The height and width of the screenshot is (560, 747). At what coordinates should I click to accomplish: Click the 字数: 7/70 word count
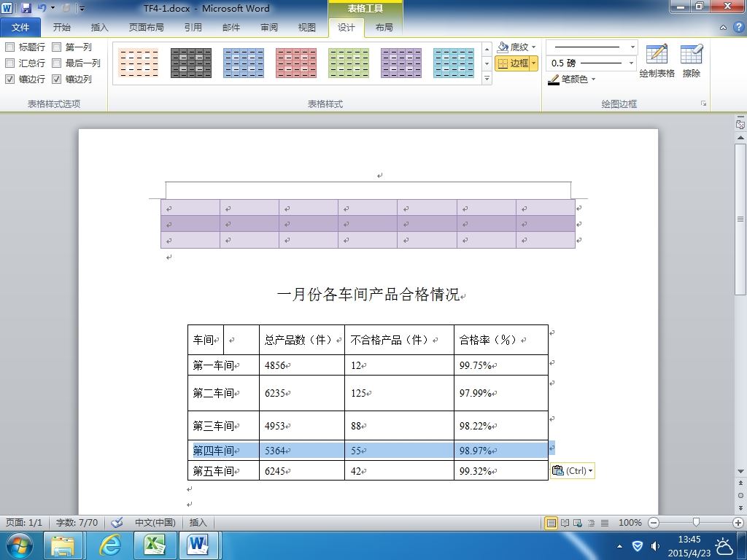tap(77, 522)
